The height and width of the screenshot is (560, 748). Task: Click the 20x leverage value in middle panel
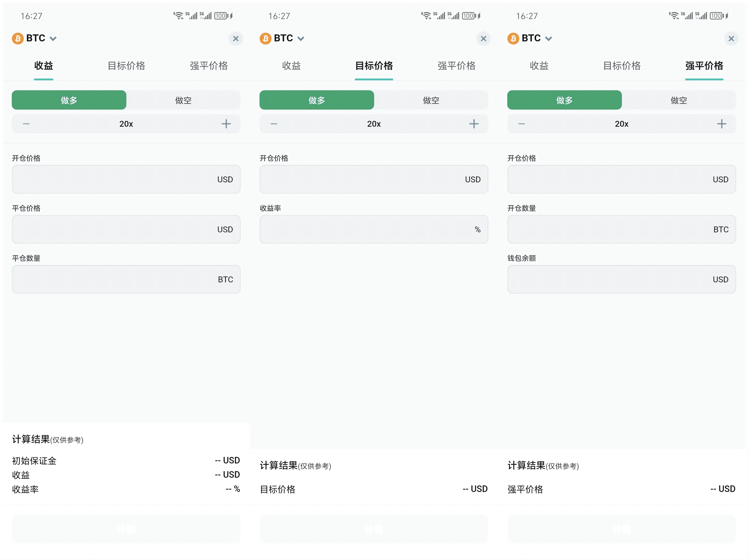pyautogui.click(x=374, y=124)
